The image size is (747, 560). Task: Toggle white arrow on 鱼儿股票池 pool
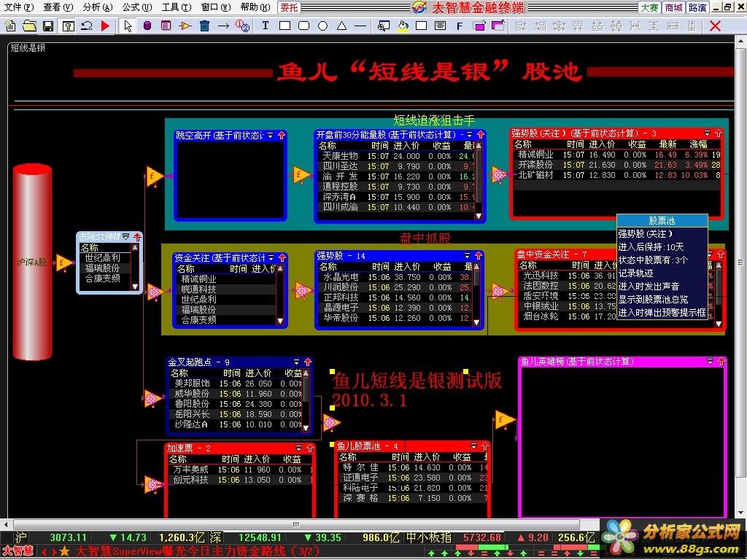484,446
